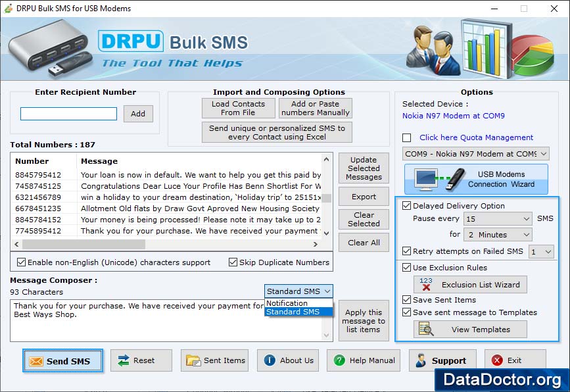
Task: Open the 2 Minutes duration dropdown
Action: tap(498, 235)
